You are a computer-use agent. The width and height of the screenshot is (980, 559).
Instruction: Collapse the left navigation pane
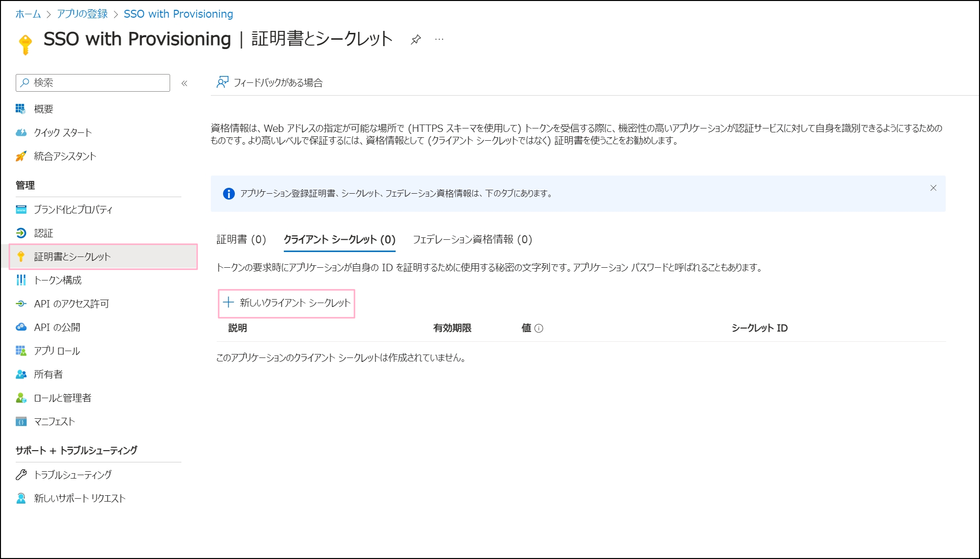[185, 83]
